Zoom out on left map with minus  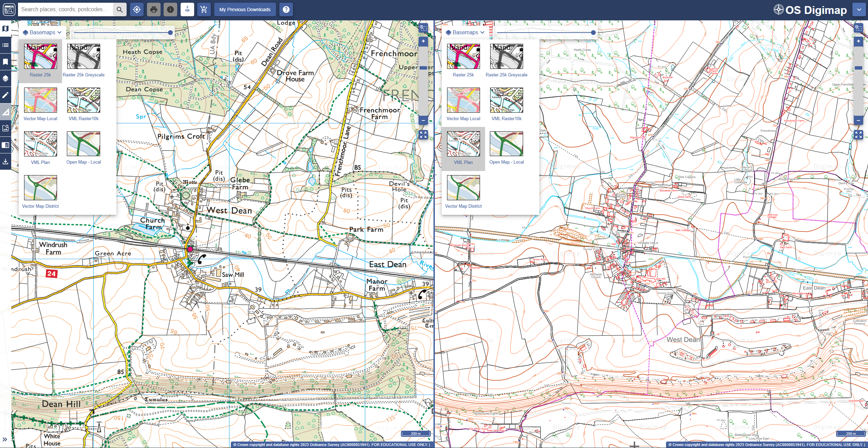423,120
